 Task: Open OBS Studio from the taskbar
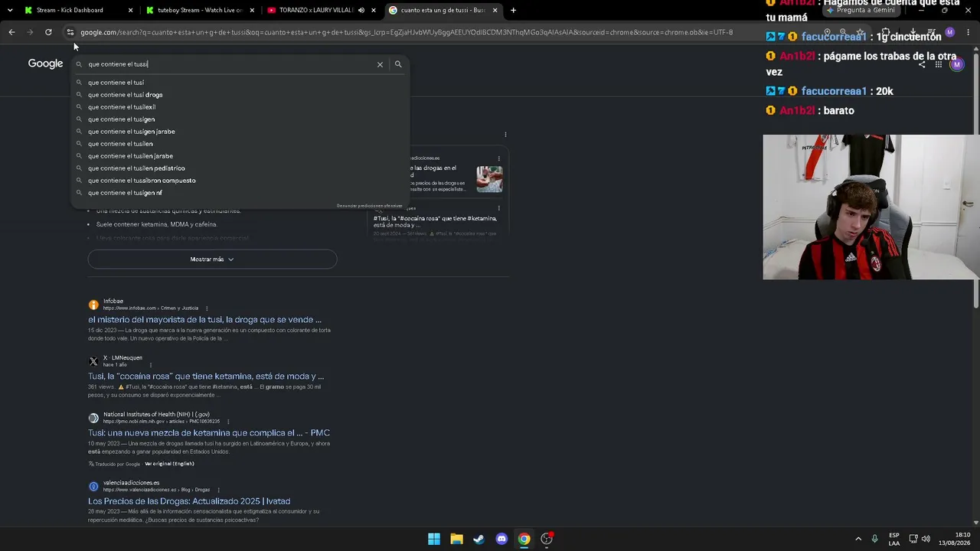click(x=547, y=539)
